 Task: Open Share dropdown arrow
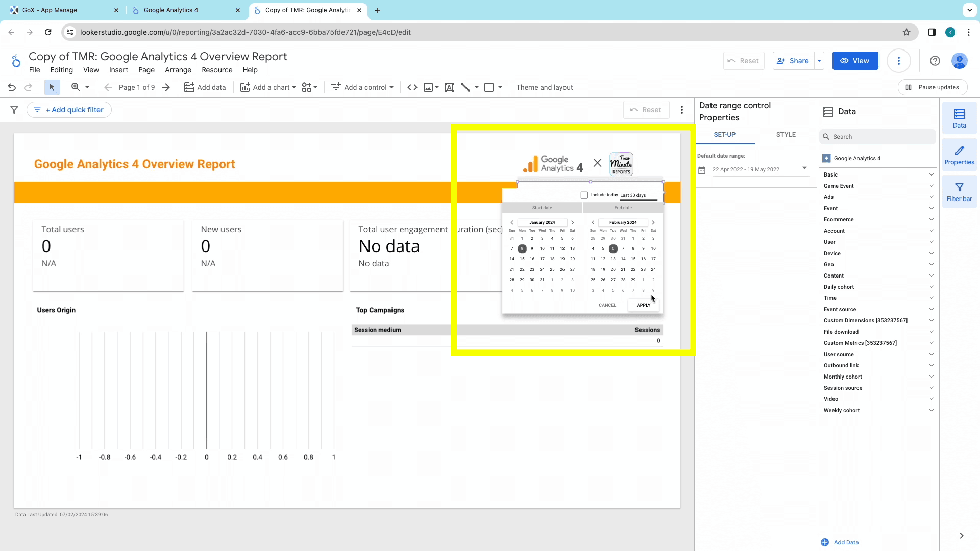[x=819, y=61]
